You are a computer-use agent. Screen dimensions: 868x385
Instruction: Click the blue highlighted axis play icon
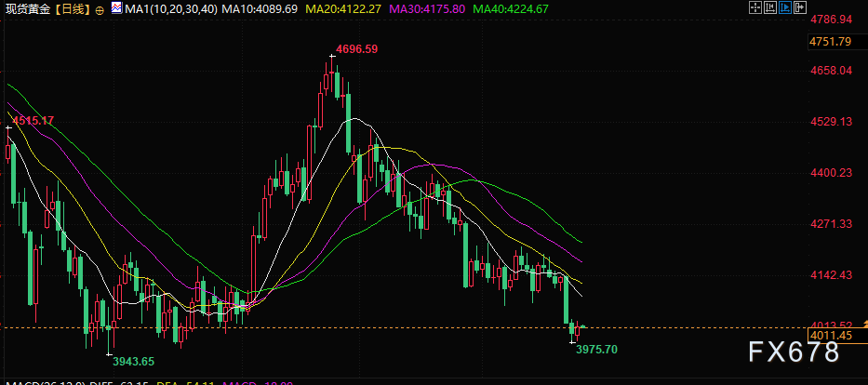coord(784,7)
